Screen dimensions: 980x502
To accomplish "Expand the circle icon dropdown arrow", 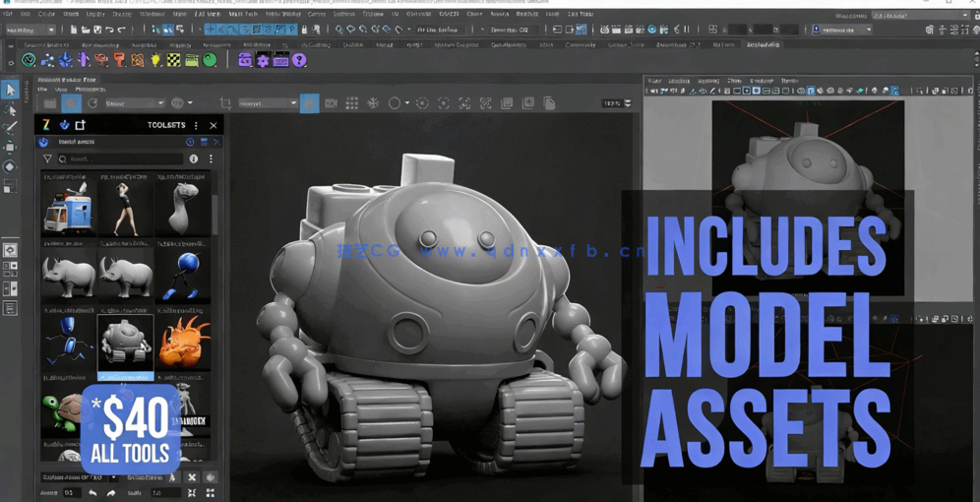I will [407, 103].
